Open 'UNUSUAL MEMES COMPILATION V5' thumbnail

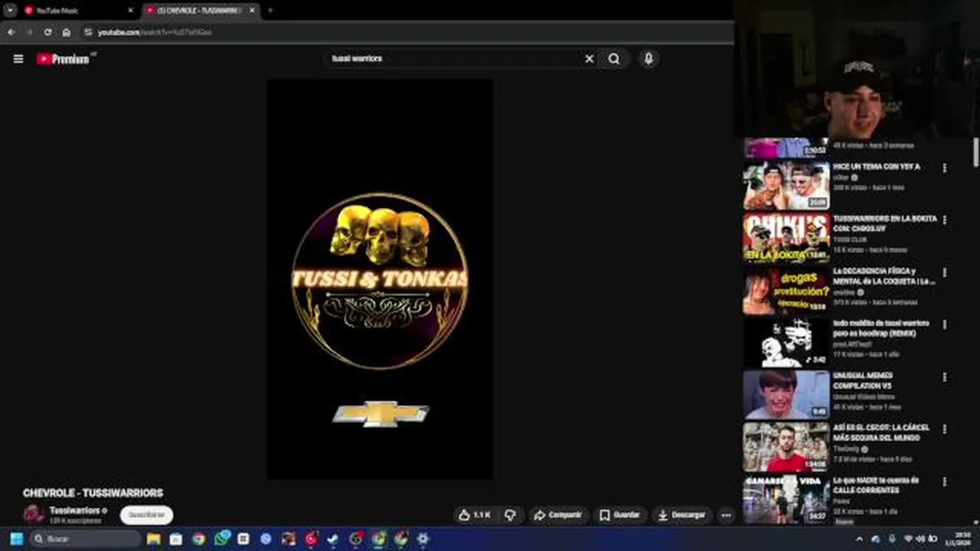[x=786, y=395]
